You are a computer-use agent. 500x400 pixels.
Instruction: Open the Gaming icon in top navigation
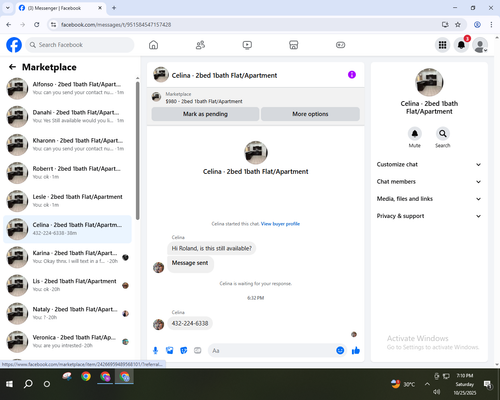coord(340,45)
